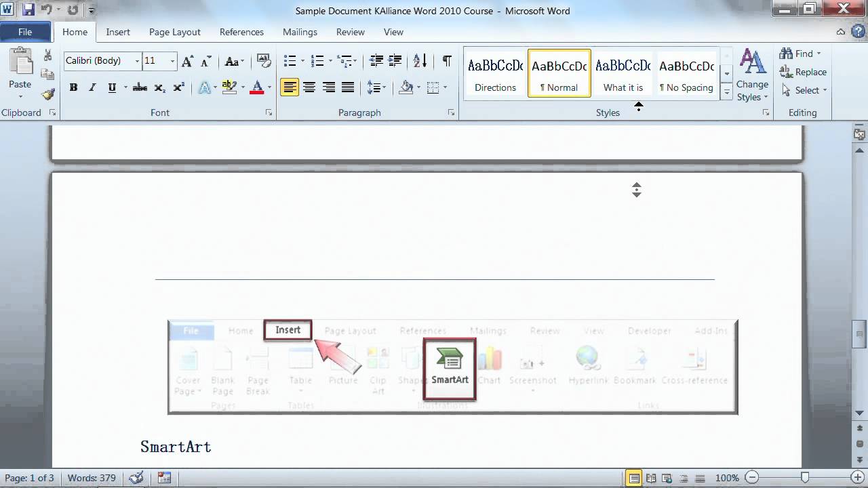Viewport: 868px width, 488px height.
Task: Switch to Web Layout view
Action: [667, 479]
